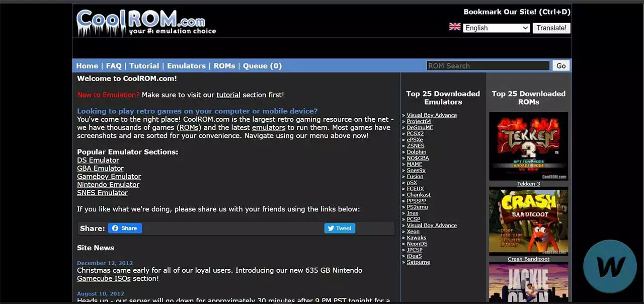Open PPSSPP emulator link
This screenshot has height=304, width=644.
[x=416, y=201]
